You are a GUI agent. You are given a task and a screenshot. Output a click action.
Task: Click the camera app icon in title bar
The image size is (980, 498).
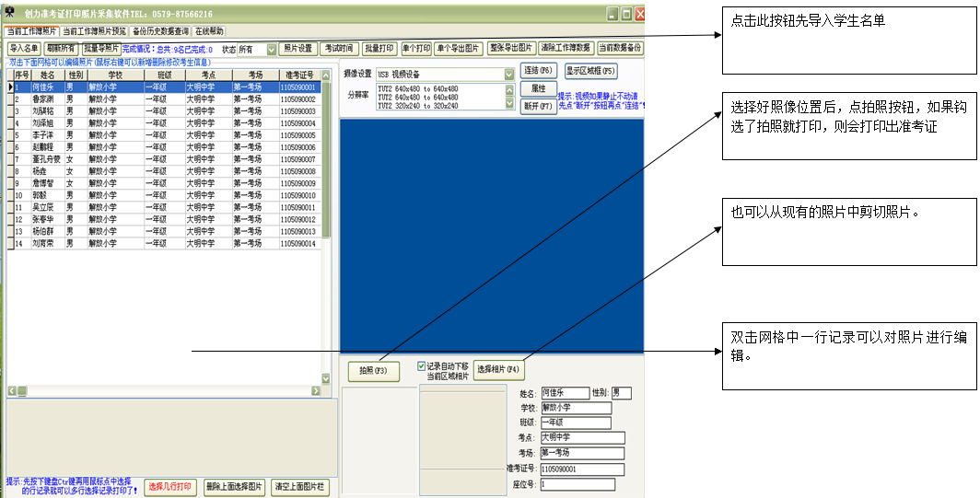(9, 13)
